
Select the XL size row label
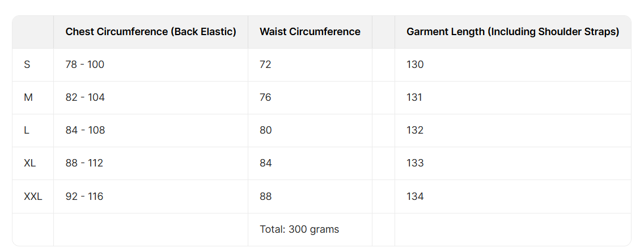point(30,163)
